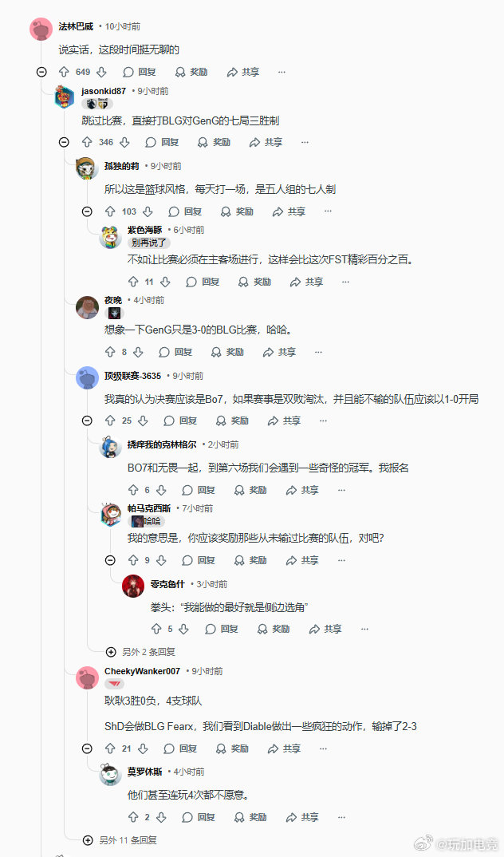The height and width of the screenshot is (857, 504).
Task: Open 零克鲁什's red avatar
Action: click(132, 586)
